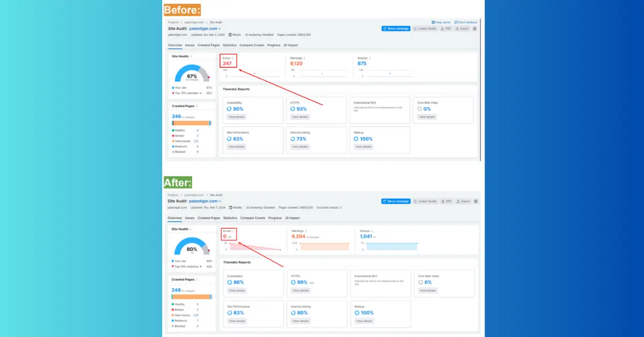
Task: View details for Crawlability 90% report
Action: pos(236,116)
